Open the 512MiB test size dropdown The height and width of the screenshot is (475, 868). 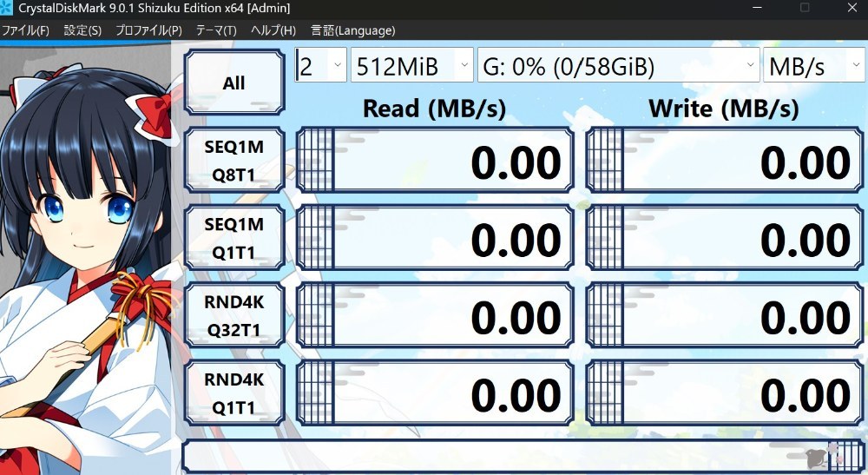[x=411, y=65]
